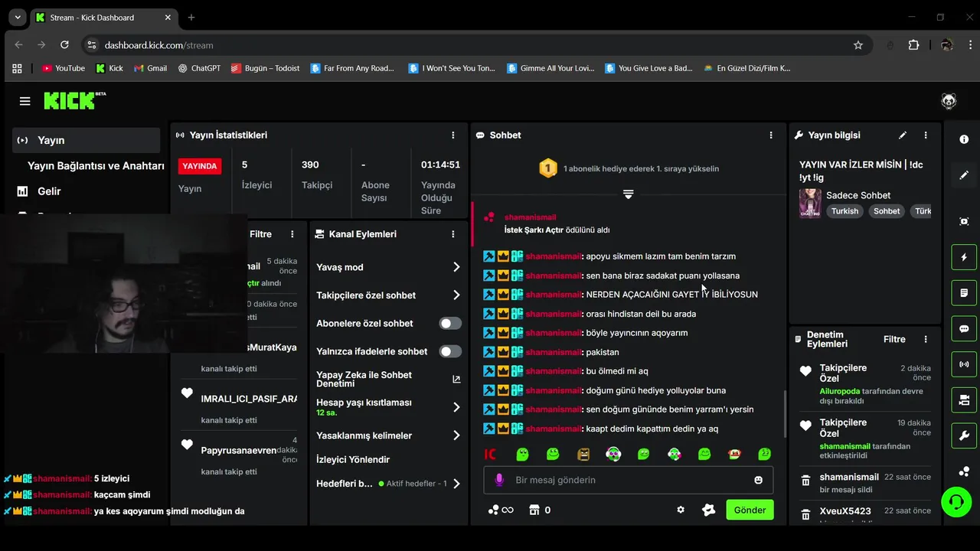Image resolution: width=980 pixels, height=551 pixels.
Task: Click the channel points icon below message box
Action: pos(501,510)
